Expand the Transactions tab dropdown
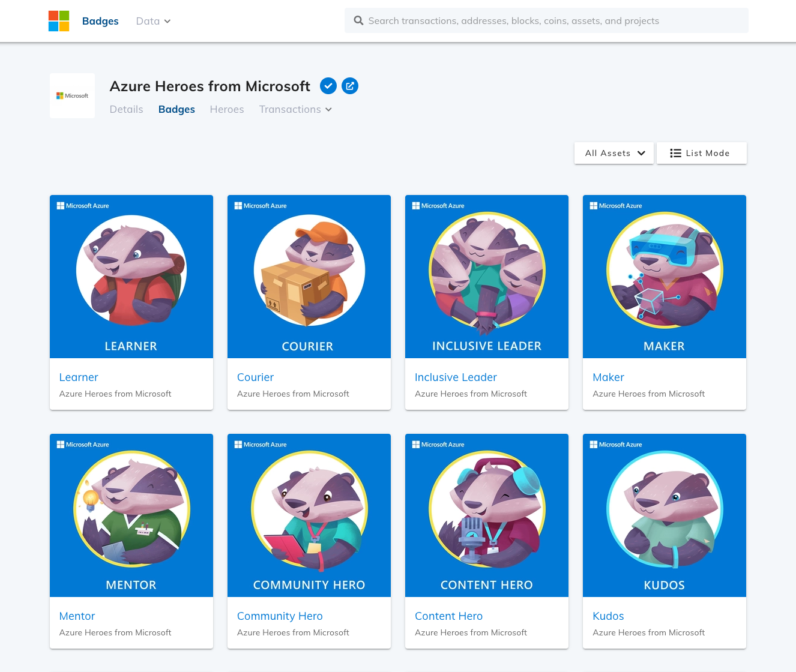 (x=295, y=109)
